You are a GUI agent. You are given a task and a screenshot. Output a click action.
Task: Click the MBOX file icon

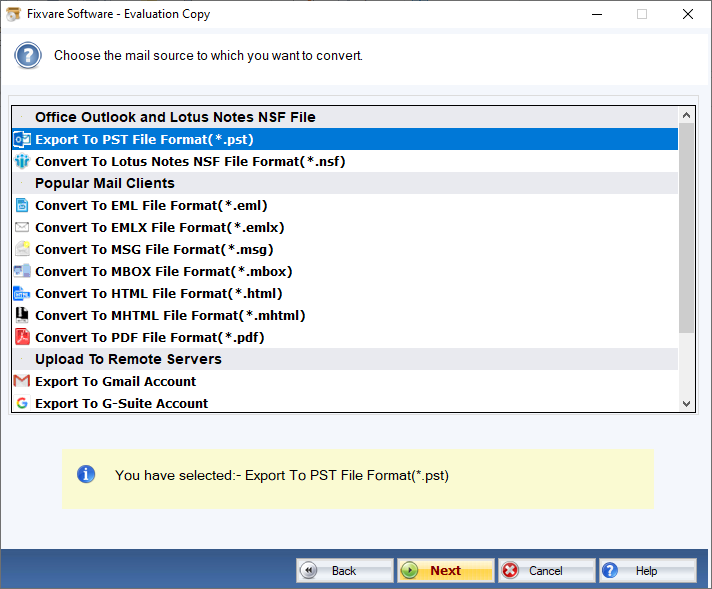(22, 271)
